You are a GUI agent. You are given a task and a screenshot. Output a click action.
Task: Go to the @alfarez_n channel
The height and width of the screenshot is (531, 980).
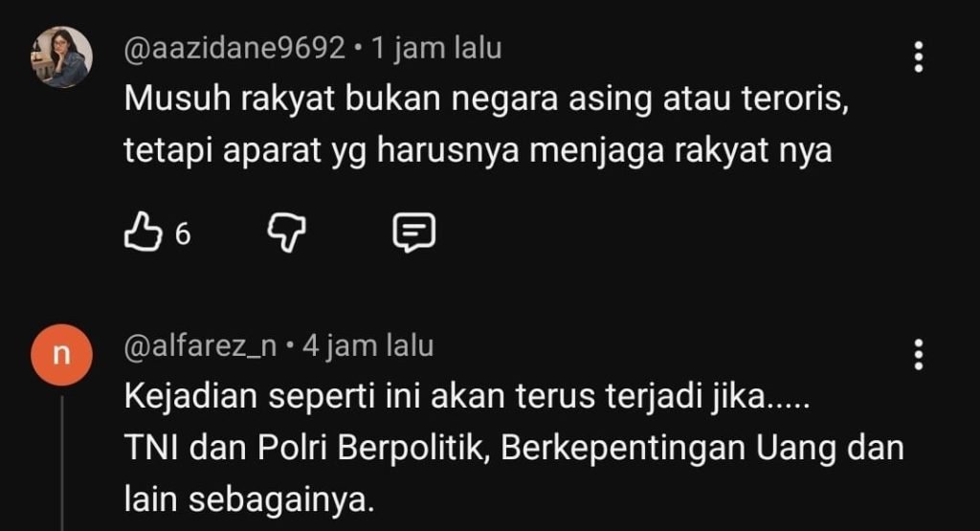pos(200,345)
